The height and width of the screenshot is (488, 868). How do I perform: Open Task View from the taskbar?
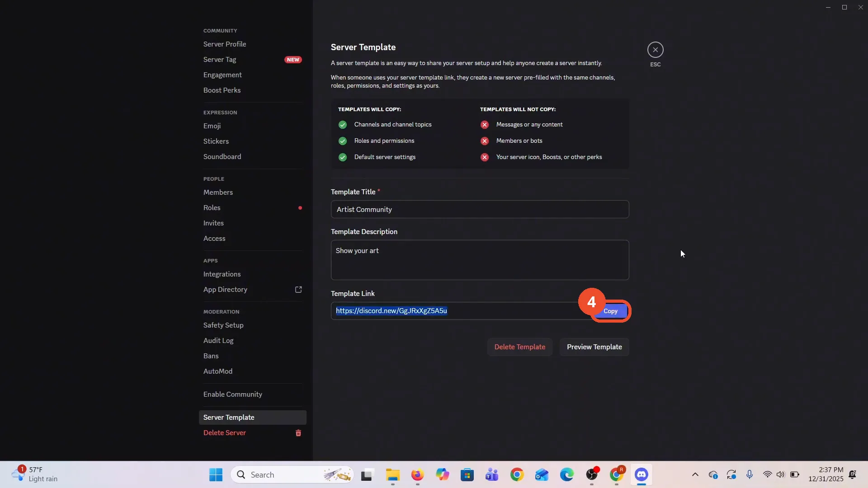point(367,474)
